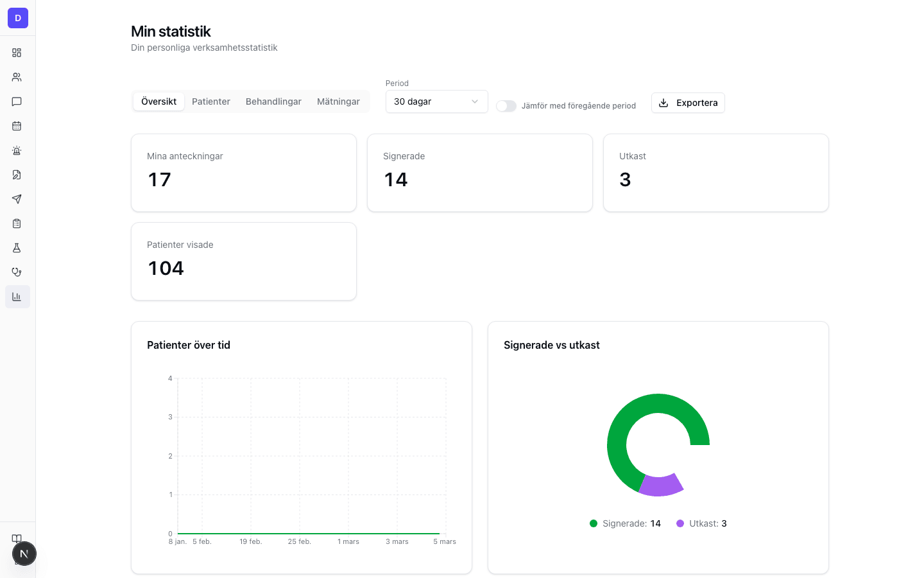Switch to the Mätningar tab
The width and height of the screenshot is (924, 578).
tap(338, 101)
